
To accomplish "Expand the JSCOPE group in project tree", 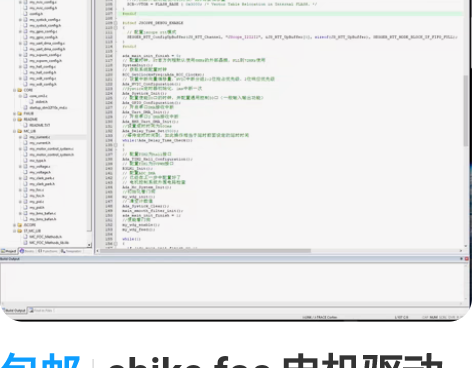I will pyautogui.click(x=15, y=225).
